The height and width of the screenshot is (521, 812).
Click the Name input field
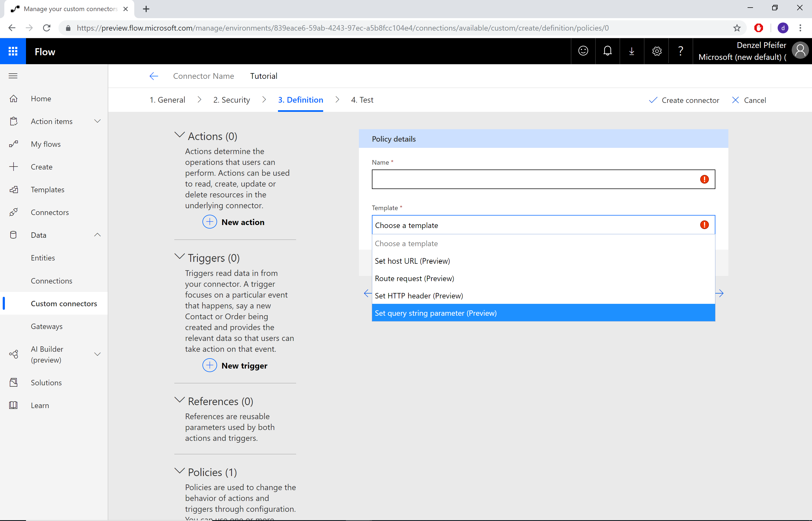pyautogui.click(x=543, y=179)
